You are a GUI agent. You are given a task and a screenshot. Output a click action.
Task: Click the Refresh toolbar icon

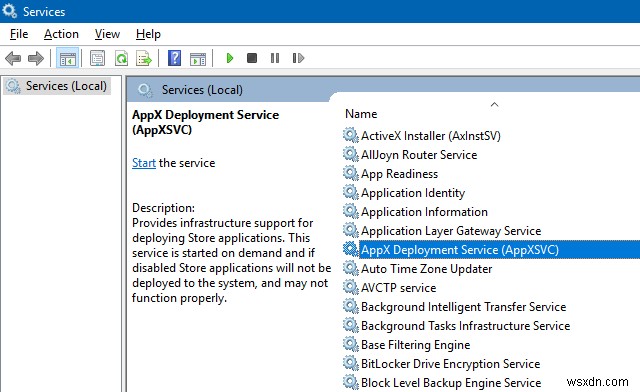[x=121, y=58]
